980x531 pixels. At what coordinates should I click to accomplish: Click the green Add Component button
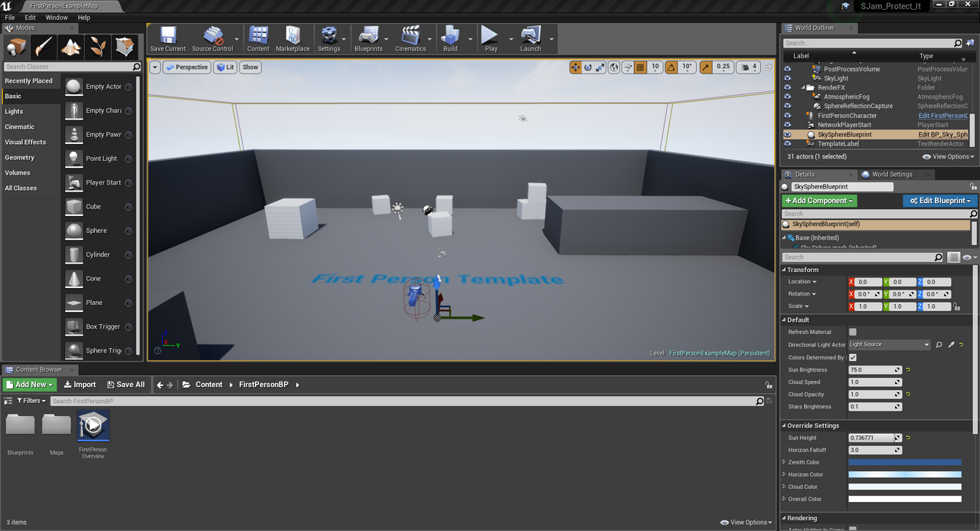[x=819, y=201]
